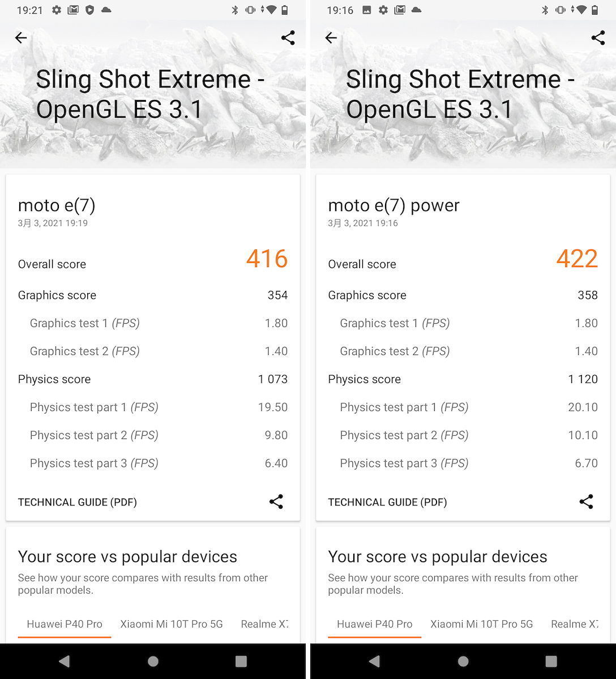
Task: Tap share icon beside moto e(7) power guide
Action: tap(587, 501)
